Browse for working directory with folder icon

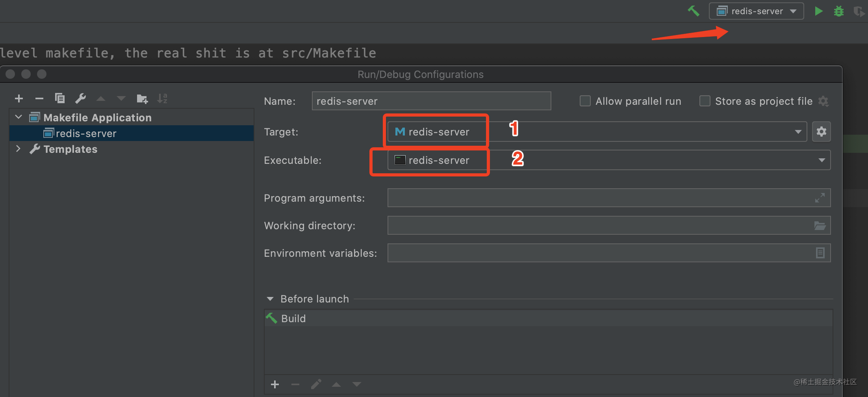(x=820, y=225)
